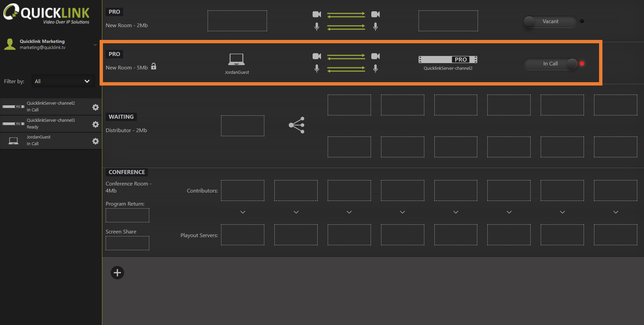Mute left microphone in New Room 5Mb
Image resolution: width=644 pixels, height=325 pixels.
tap(317, 68)
